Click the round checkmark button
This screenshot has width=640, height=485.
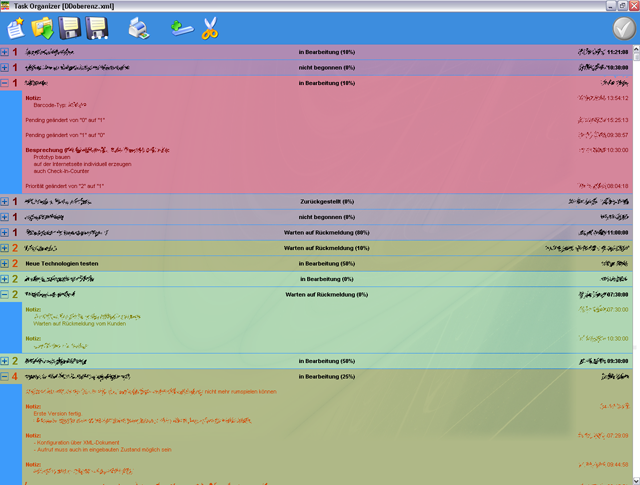click(624, 29)
